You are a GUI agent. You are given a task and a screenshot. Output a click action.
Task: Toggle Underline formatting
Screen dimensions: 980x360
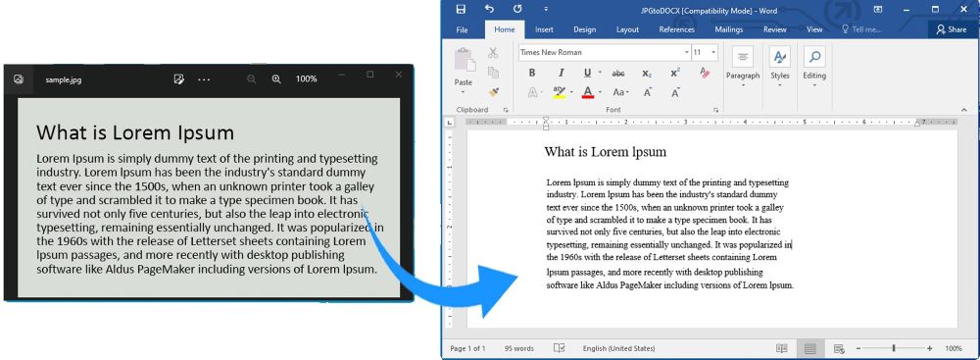click(587, 73)
